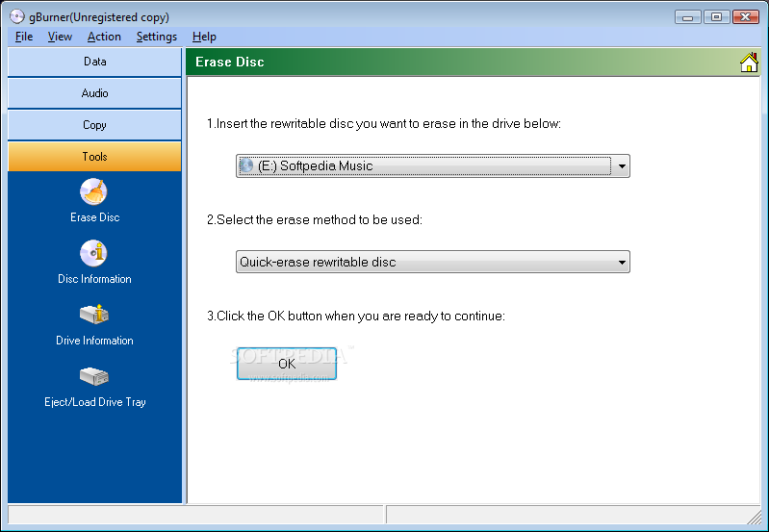Click the Drive Information sidebar label

pos(94,341)
